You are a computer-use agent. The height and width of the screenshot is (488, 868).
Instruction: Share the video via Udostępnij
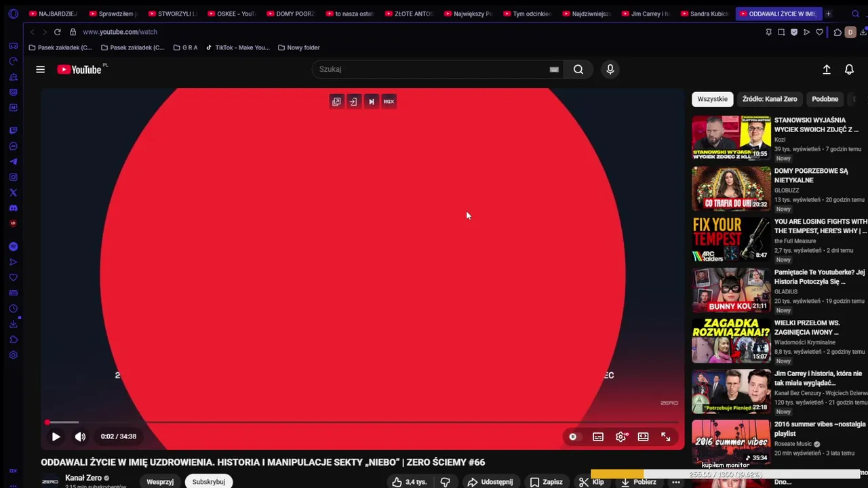pos(490,482)
